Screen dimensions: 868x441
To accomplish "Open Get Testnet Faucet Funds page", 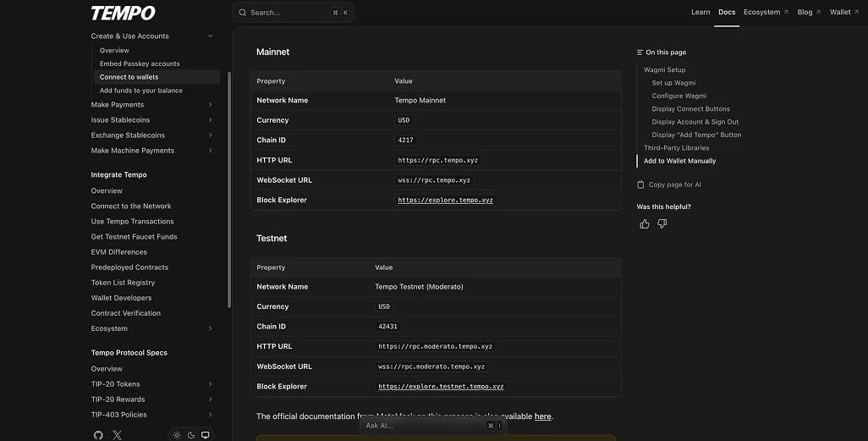I will (134, 236).
